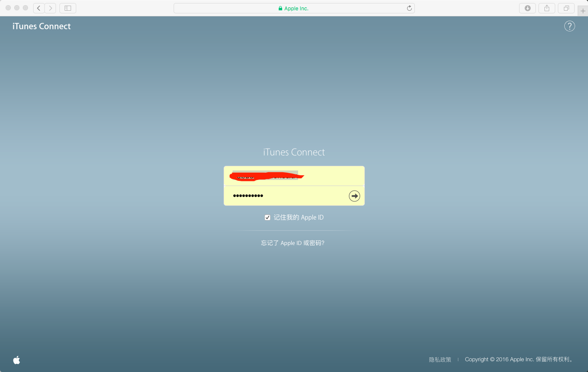Image resolution: width=588 pixels, height=372 pixels.
Task: Click the Apple logo in the footer
Action: pos(17,360)
